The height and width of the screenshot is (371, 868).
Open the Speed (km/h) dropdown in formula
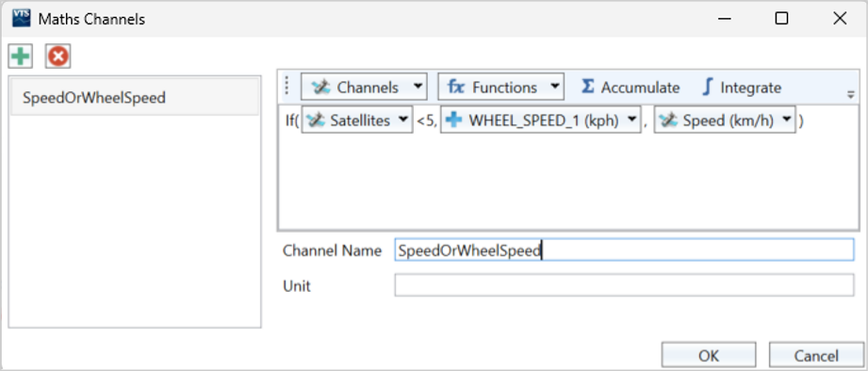[725, 121]
